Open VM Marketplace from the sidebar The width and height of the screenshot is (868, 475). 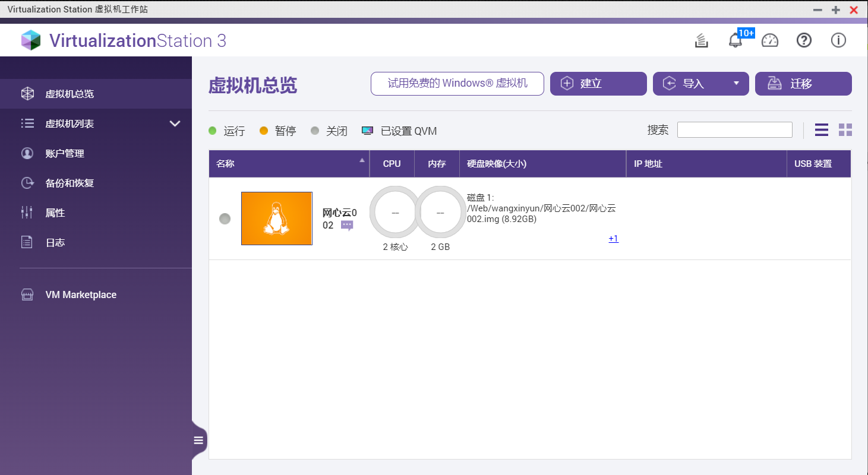[27, 294]
